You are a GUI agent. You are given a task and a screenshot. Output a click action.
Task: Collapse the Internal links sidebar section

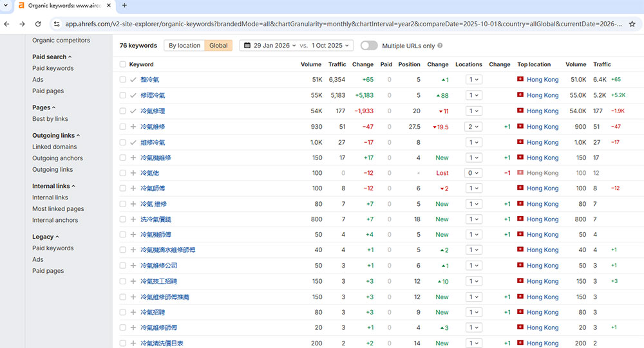pyautogui.click(x=54, y=186)
